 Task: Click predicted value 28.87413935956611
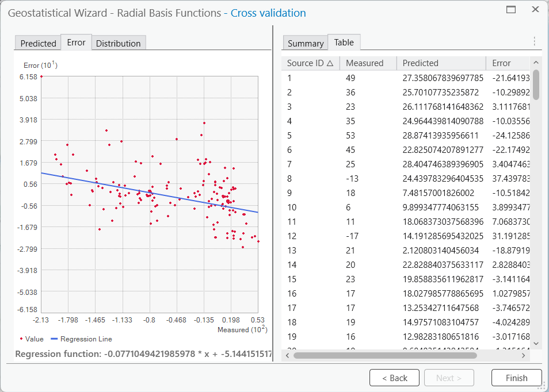tap(440, 135)
